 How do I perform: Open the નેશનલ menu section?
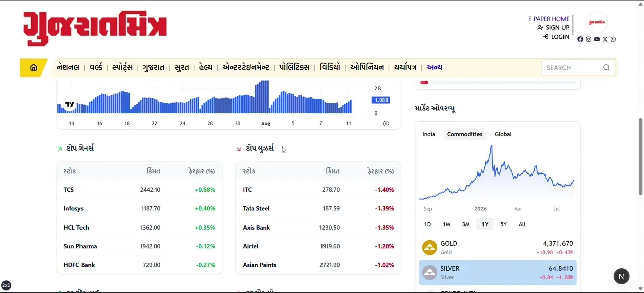[x=68, y=67]
